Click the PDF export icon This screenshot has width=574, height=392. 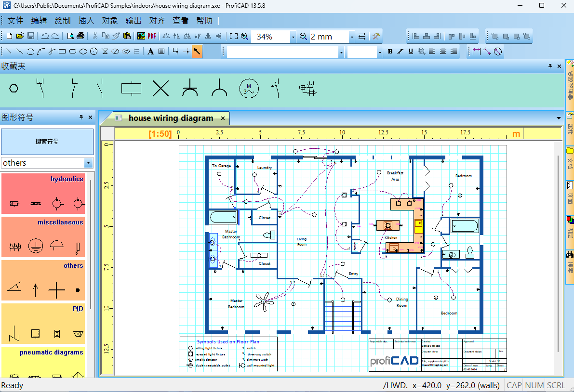(151, 36)
